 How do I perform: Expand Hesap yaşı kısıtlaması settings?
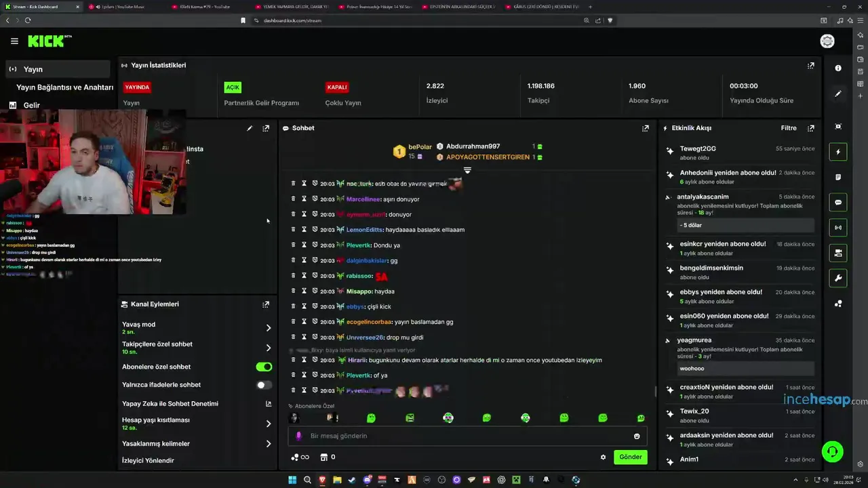click(x=269, y=424)
